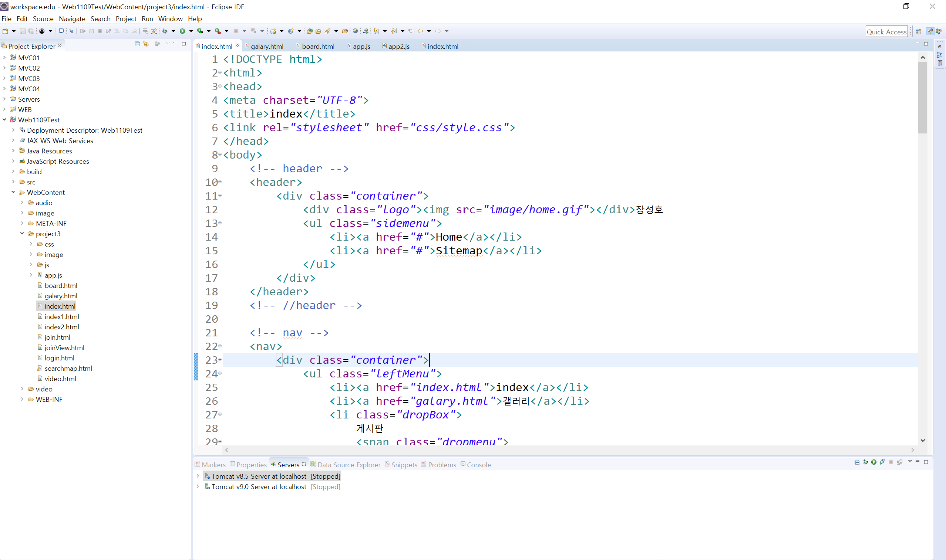This screenshot has width=946, height=560.
Task: Click the Task List icon in right trim bar
Action: [940, 64]
